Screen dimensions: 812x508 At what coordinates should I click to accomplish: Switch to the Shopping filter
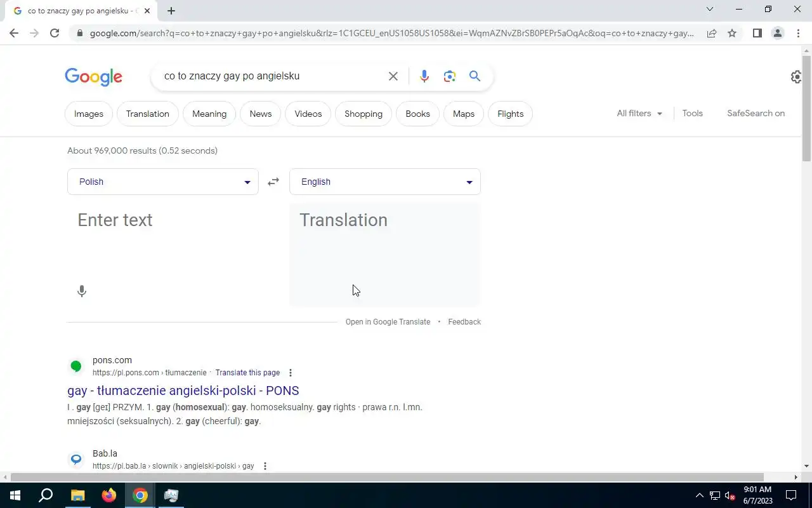click(x=363, y=114)
